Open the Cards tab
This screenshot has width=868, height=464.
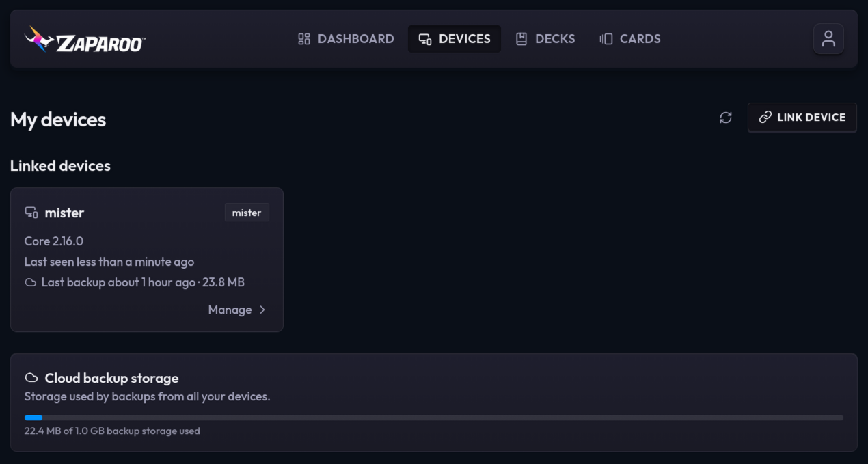[x=630, y=39]
